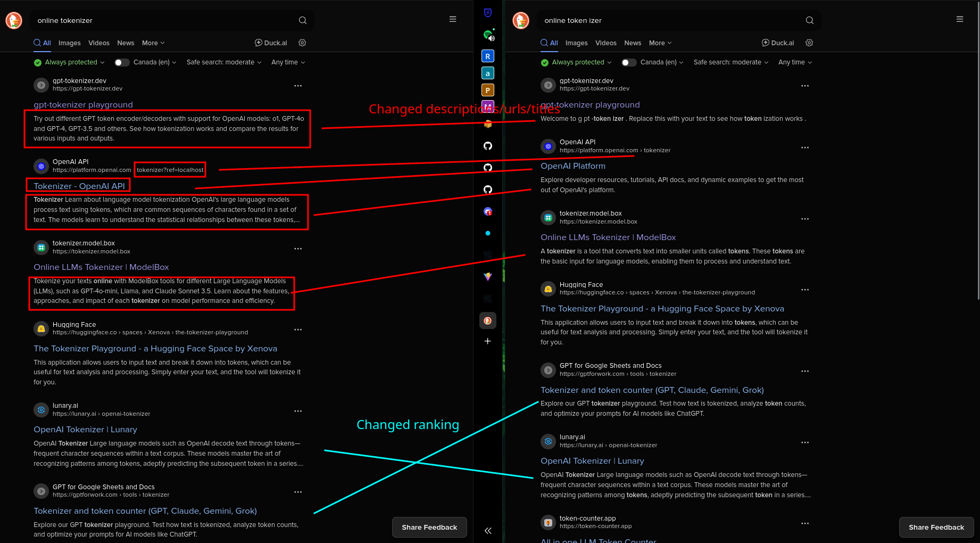Select the All tab in right window
Viewport: 980px width, 543px height.
(549, 43)
